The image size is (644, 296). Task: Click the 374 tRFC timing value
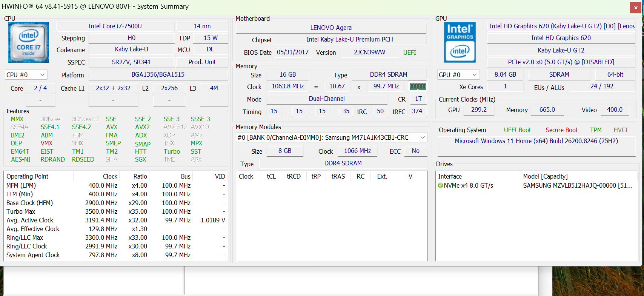click(417, 111)
